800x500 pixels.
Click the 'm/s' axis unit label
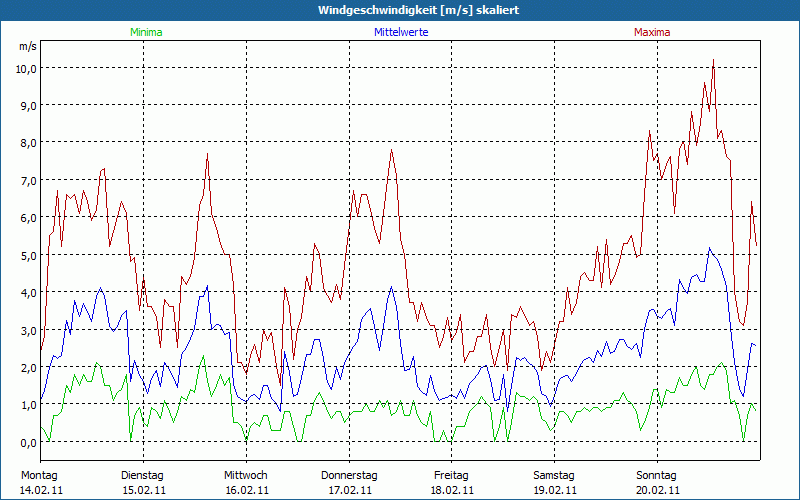coord(28,46)
